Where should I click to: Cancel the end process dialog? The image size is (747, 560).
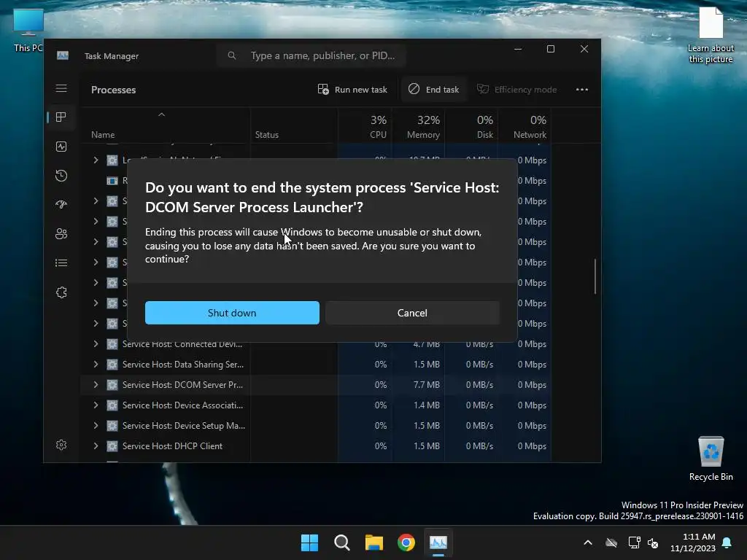click(413, 313)
